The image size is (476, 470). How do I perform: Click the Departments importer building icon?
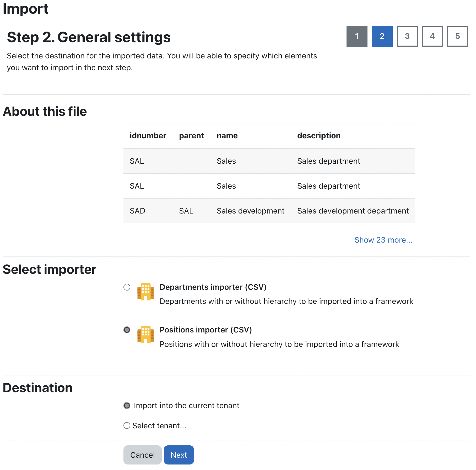click(145, 292)
